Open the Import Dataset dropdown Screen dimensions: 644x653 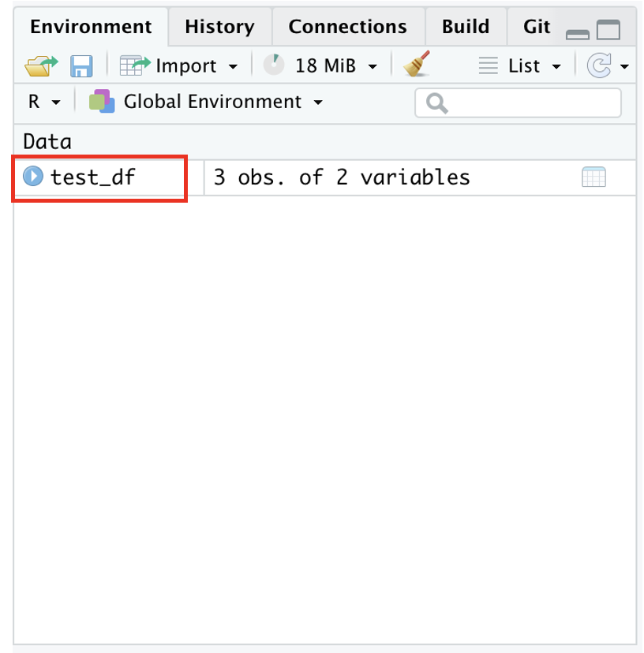178,66
